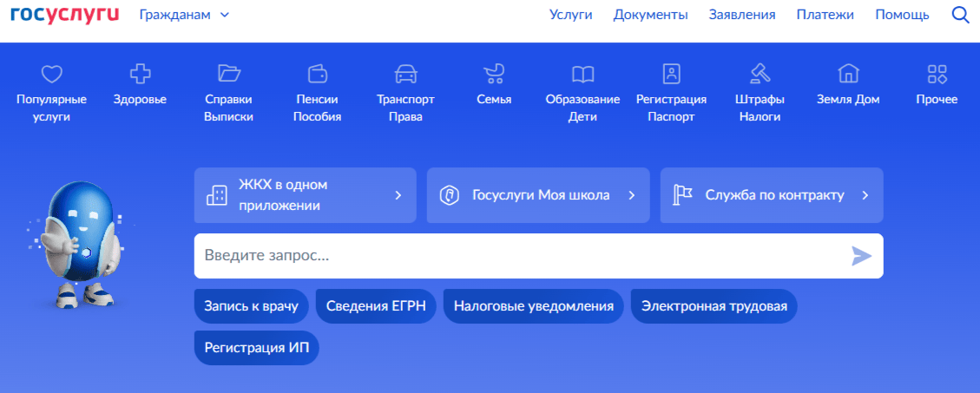This screenshot has width=980, height=393.
Task: Expand the Гражданам dropdown
Action: tap(184, 15)
